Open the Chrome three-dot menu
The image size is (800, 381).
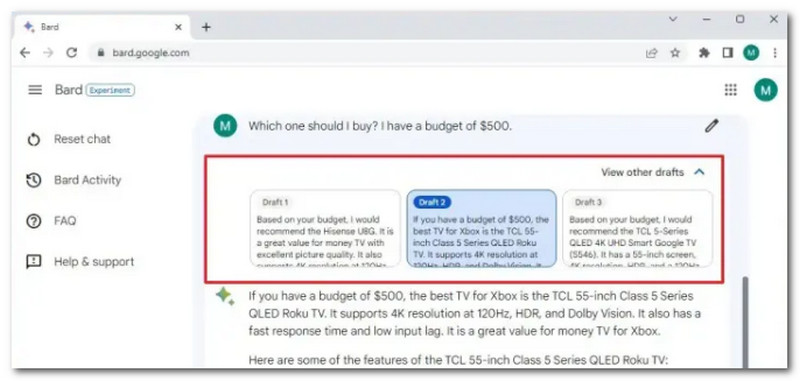point(775,53)
